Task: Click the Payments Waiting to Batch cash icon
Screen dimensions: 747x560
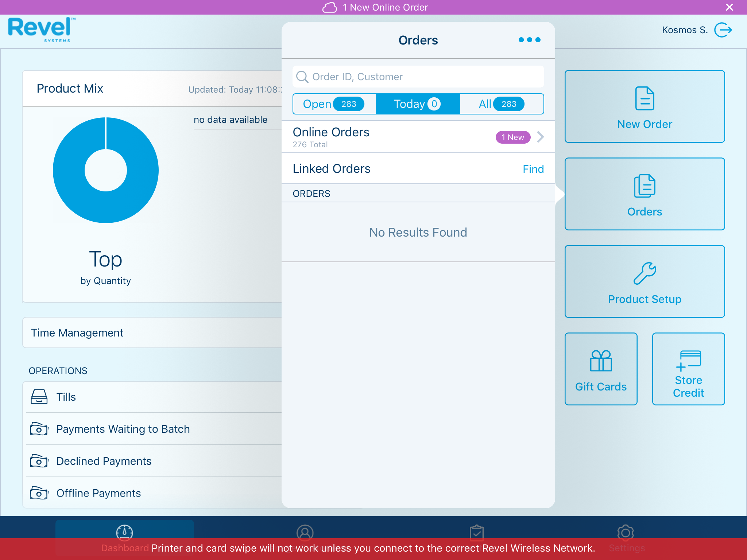Action: pos(39,429)
